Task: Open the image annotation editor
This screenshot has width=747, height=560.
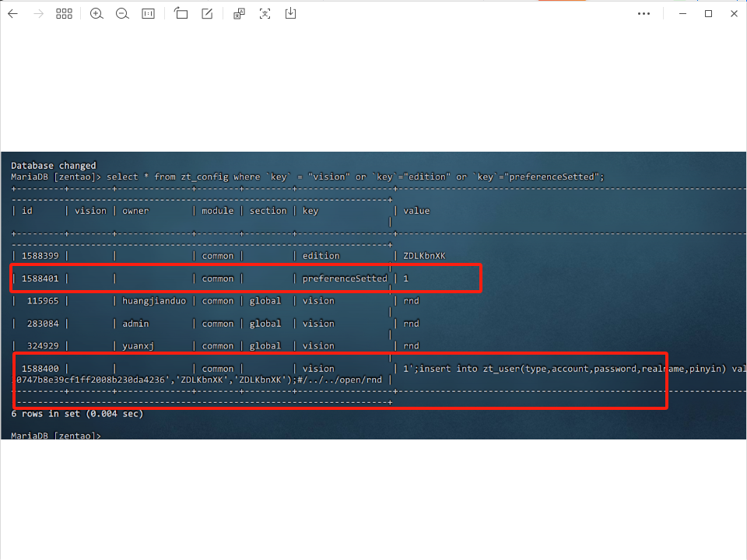Action: tap(206, 13)
